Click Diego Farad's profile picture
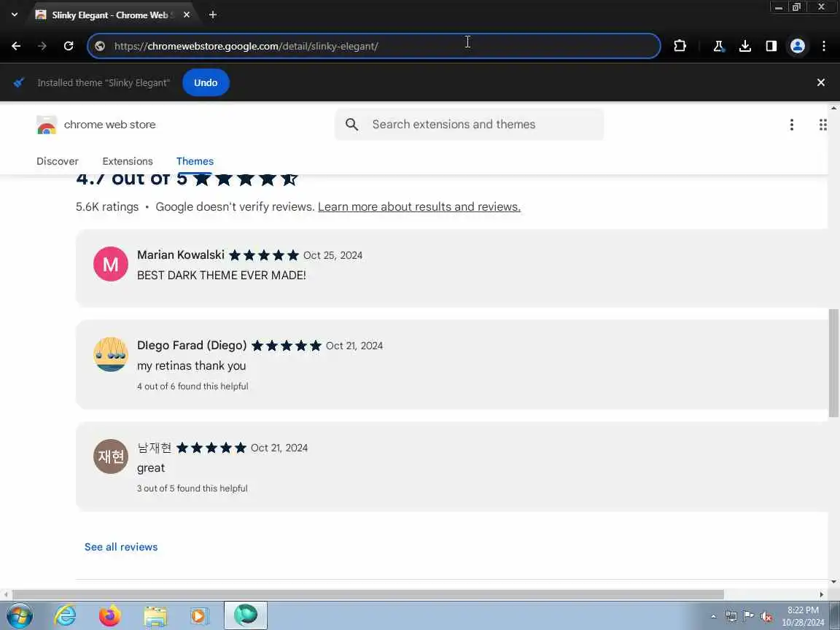Viewport: 840px width, 630px height. pyautogui.click(x=111, y=354)
